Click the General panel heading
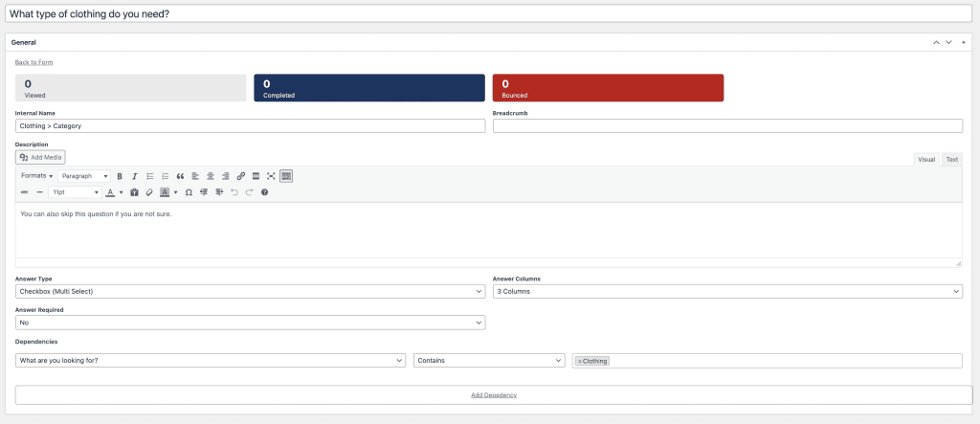The height and width of the screenshot is (424, 980). pos(24,42)
